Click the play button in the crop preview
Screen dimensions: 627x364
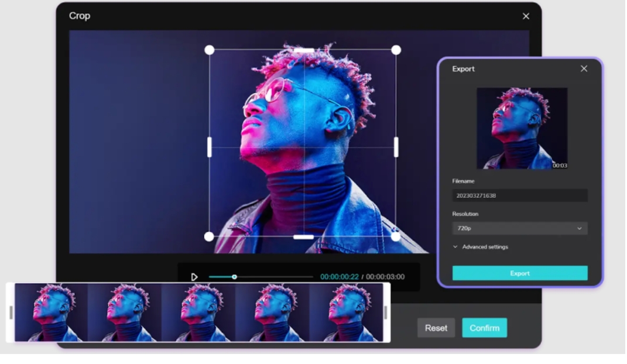[x=194, y=277]
